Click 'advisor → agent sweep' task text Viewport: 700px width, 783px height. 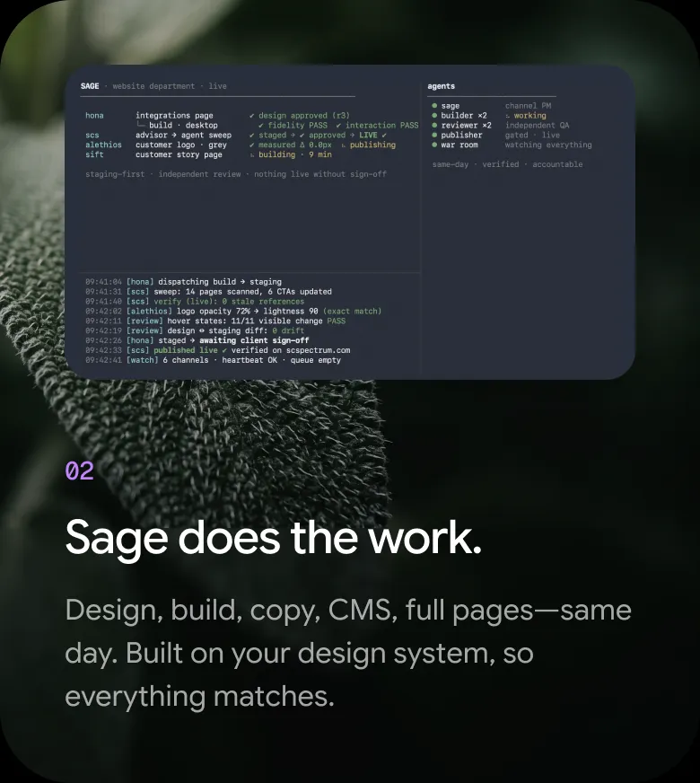coord(184,136)
